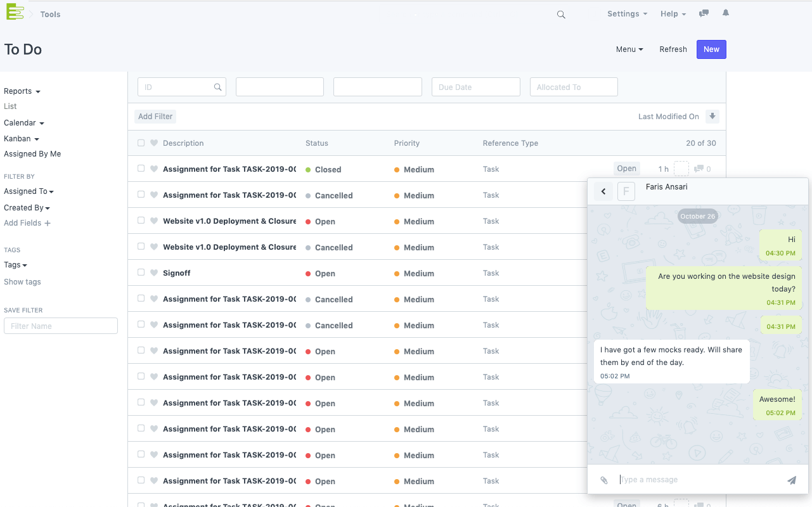Open the chat bubbles icon in navbar
The image size is (812, 507).
(x=704, y=13)
